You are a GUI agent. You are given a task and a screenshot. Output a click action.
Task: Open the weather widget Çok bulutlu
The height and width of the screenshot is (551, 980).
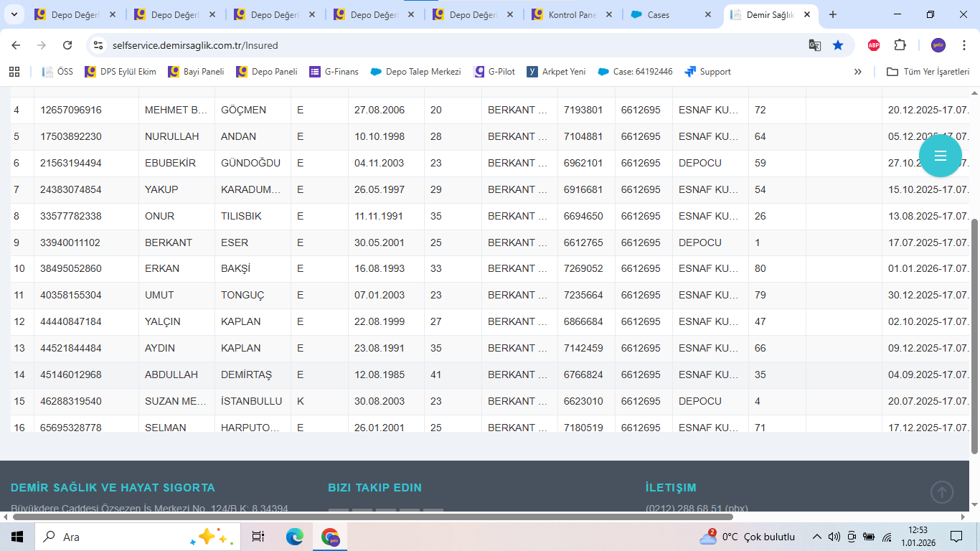pyautogui.click(x=748, y=537)
